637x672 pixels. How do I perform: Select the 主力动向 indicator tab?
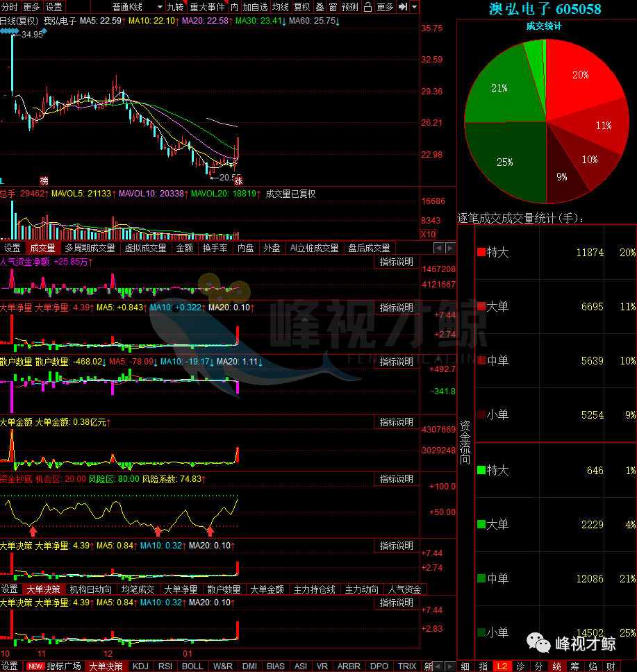(362, 589)
